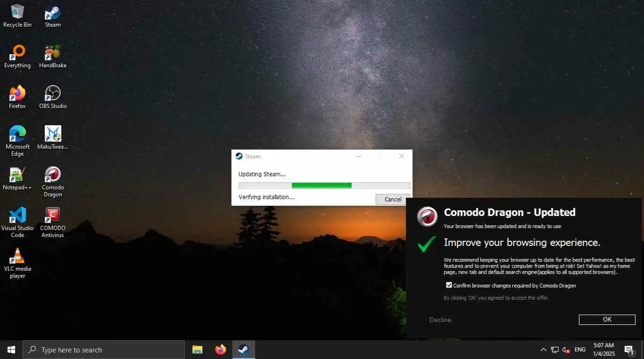Select the Notepad++ desktop shortcut
The image size is (644, 359).
(17, 179)
